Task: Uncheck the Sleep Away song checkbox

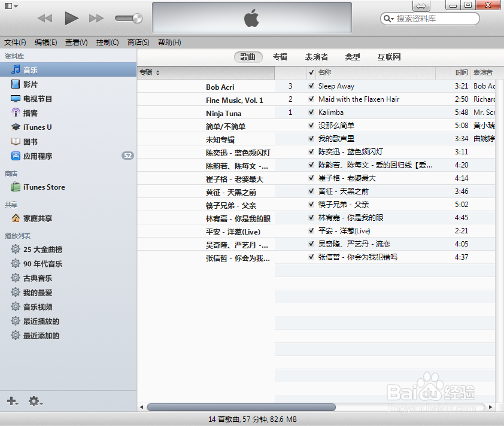Action: pyautogui.click(x=311, y=86)
